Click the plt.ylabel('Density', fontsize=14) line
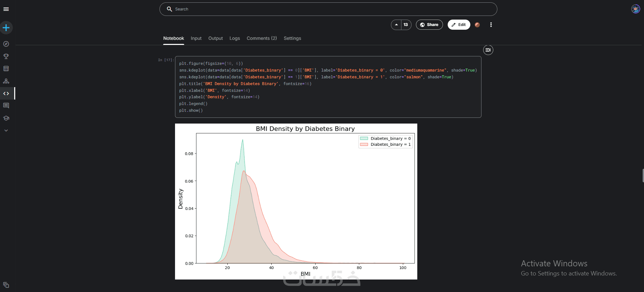The height and width of the screenshot is (292, 644). pyautogui.click(x=219, y=97)
